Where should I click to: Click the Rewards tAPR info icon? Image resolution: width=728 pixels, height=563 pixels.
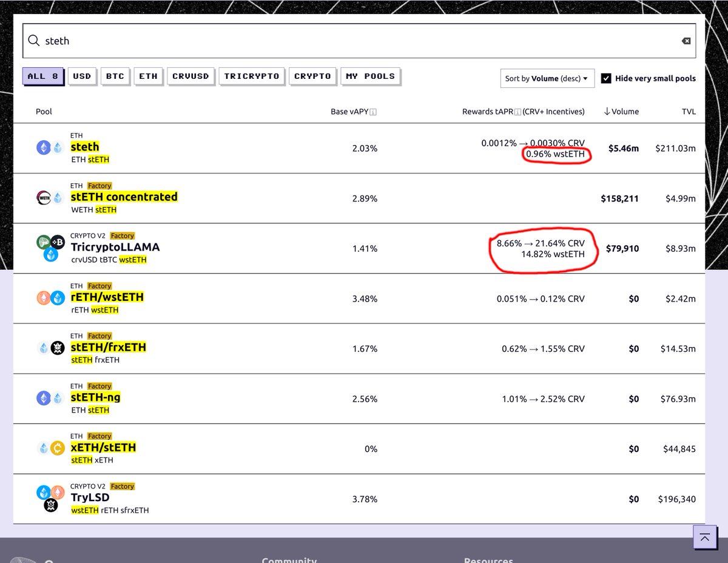point(517,112)
